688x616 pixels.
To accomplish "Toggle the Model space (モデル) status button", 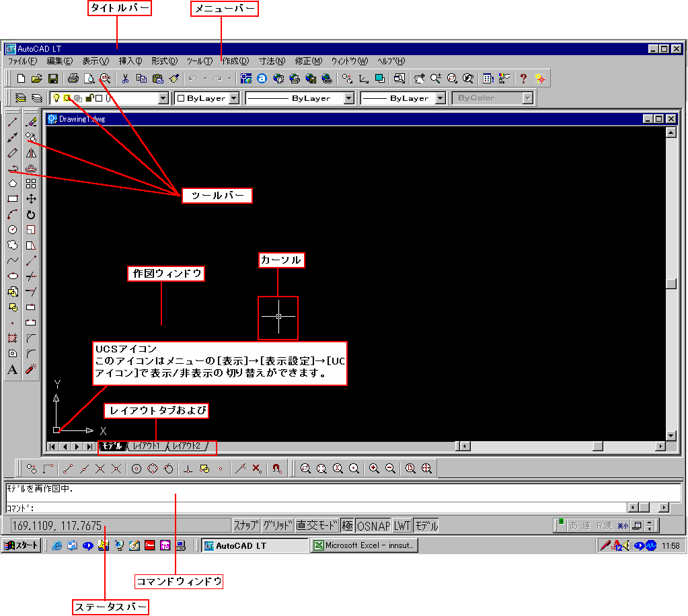I will [426, 525].
